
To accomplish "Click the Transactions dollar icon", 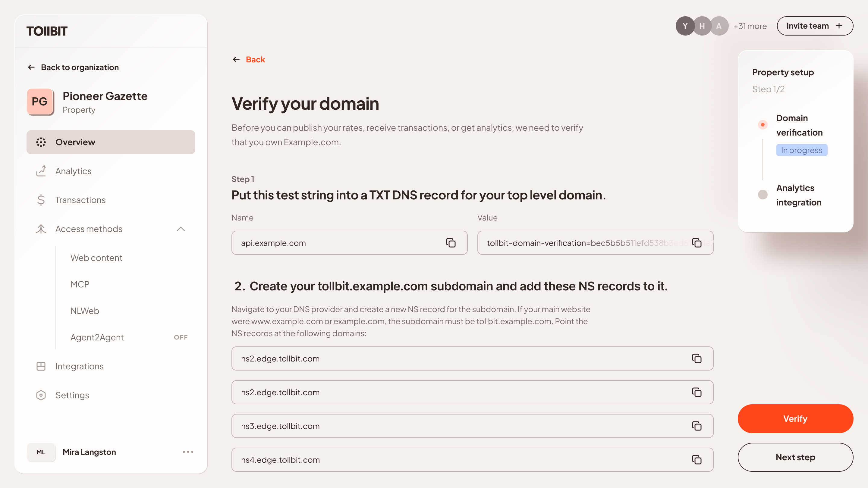I will [x=41, y=200].
